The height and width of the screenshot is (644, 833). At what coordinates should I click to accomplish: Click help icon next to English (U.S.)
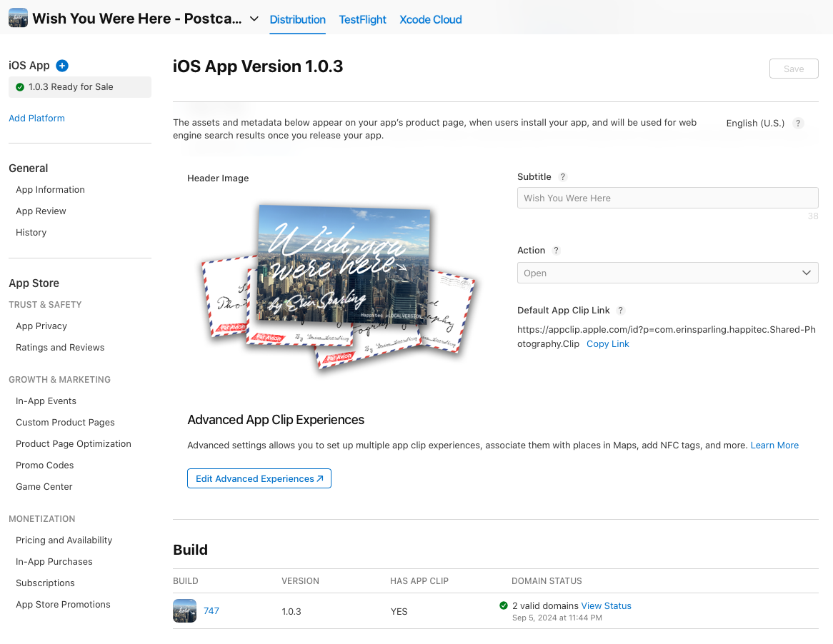[x=798, y=123]
